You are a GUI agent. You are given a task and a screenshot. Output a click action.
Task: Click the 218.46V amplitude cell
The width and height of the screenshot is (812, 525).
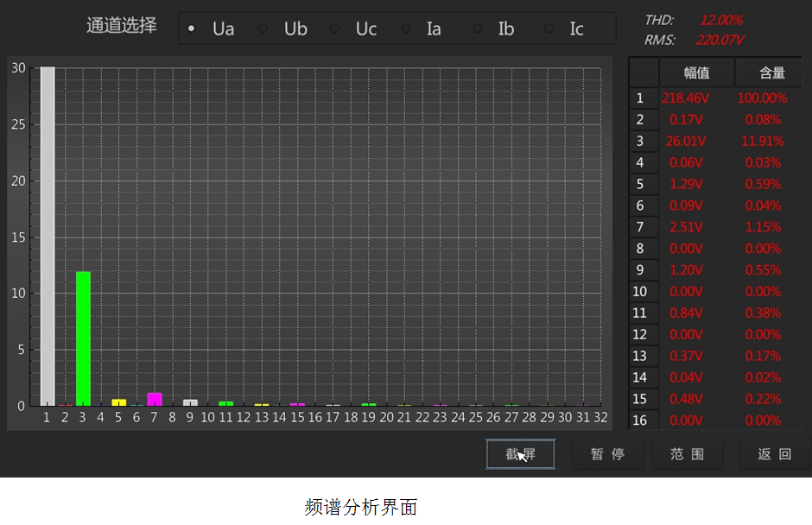(x=686, y=98)
